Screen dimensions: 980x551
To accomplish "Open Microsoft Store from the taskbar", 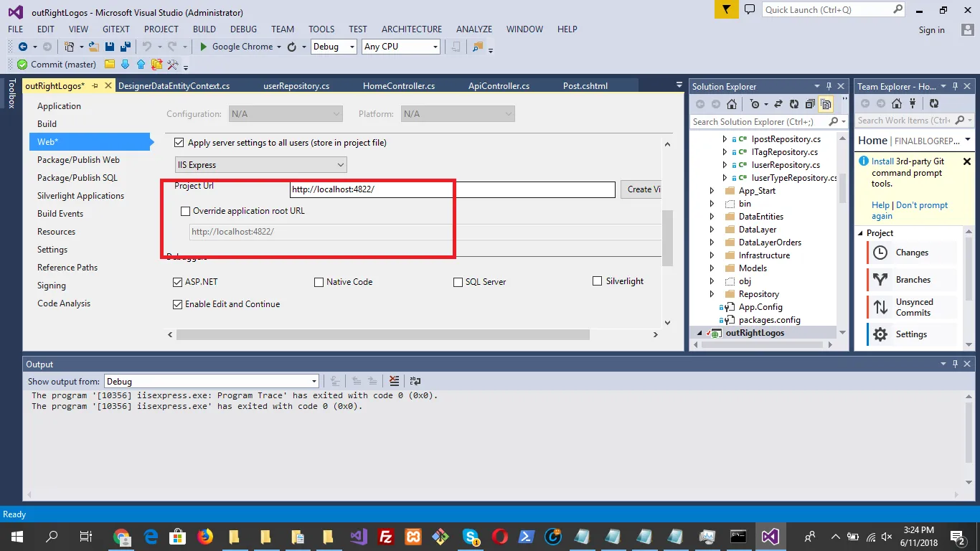I will [176, 537].
